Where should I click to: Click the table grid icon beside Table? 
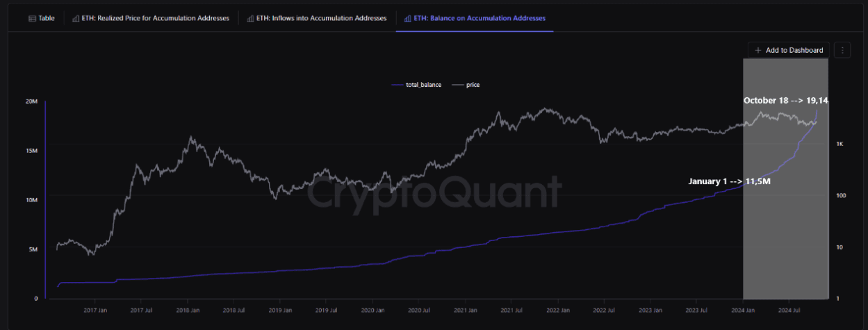(x=32, y=19)
